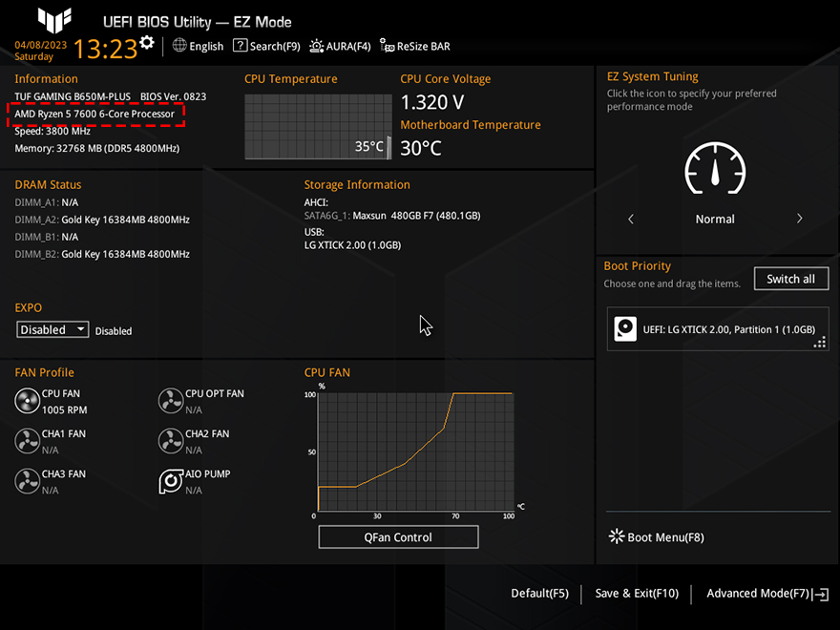Screen dimensions: 840x630
Task: Click the EZ System Tuning gauge icon
Action: pyautogui.click(x=715, y=168)
